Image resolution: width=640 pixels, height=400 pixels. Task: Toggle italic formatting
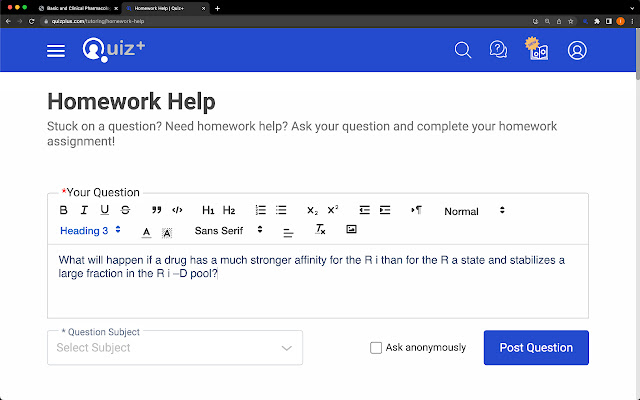coord(84,210)
